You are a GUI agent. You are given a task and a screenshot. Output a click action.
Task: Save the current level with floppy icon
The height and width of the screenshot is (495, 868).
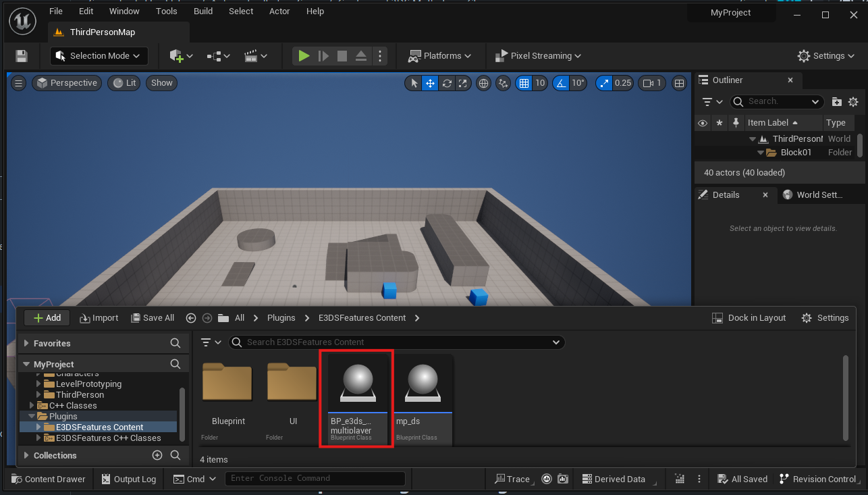(22, 56)
